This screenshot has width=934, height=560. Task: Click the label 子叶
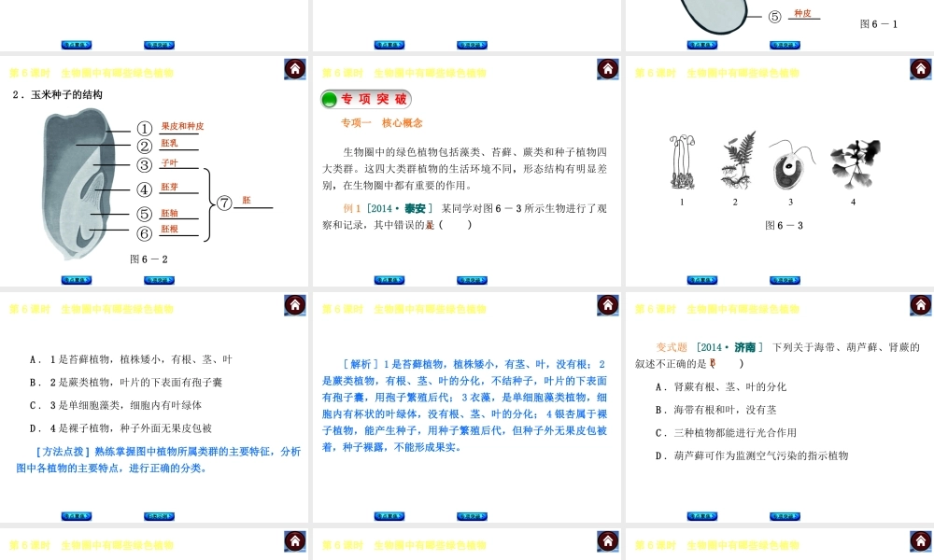coord(169,163)
